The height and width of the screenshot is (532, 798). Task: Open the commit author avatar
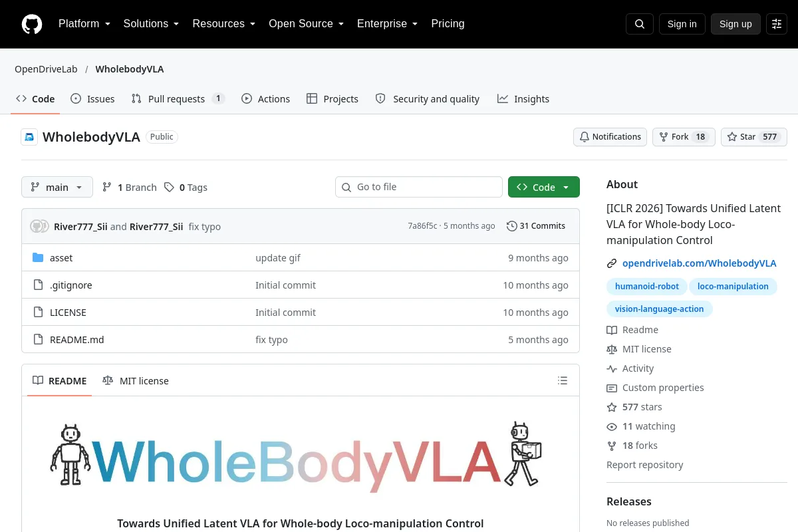coord(39,226)
